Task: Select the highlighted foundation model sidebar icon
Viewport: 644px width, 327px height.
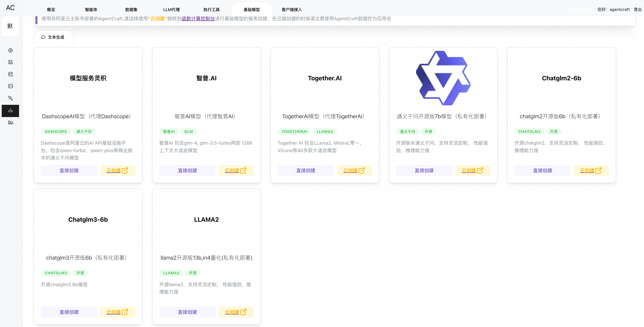Action: click(x=11, y=110)
